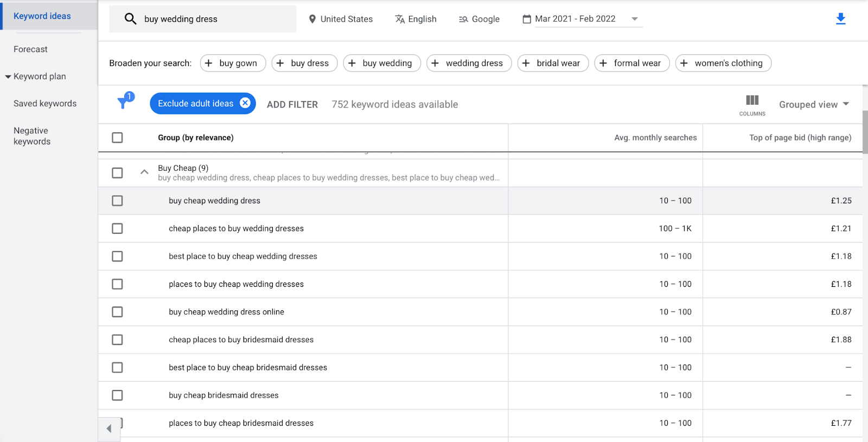The width and height of the screenshot is (868, 442).
Task: Click the 'Mar 2021 - Feb 2022' date range
Action: coord(575,19)
